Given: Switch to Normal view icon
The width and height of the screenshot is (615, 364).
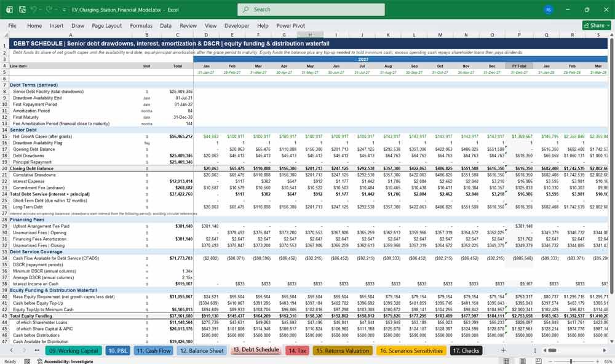Looking at the screenshot, I should tap(506, 361).
